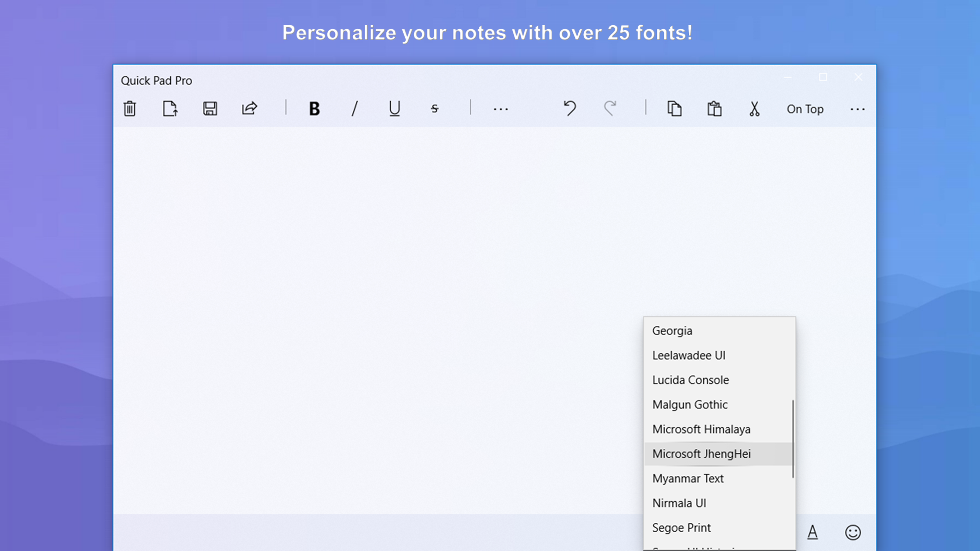Screen dimensions: 980x551
Task: Redo the last action
Action: point(610,108)
